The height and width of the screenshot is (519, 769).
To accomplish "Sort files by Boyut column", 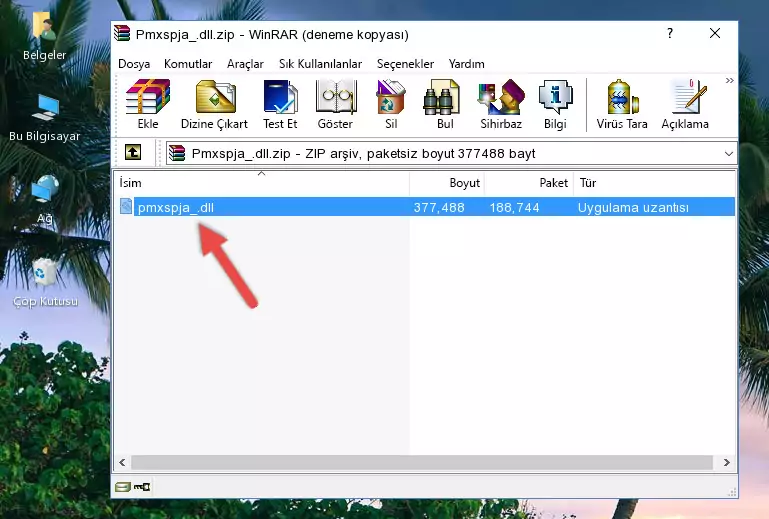I will point(447,183).
